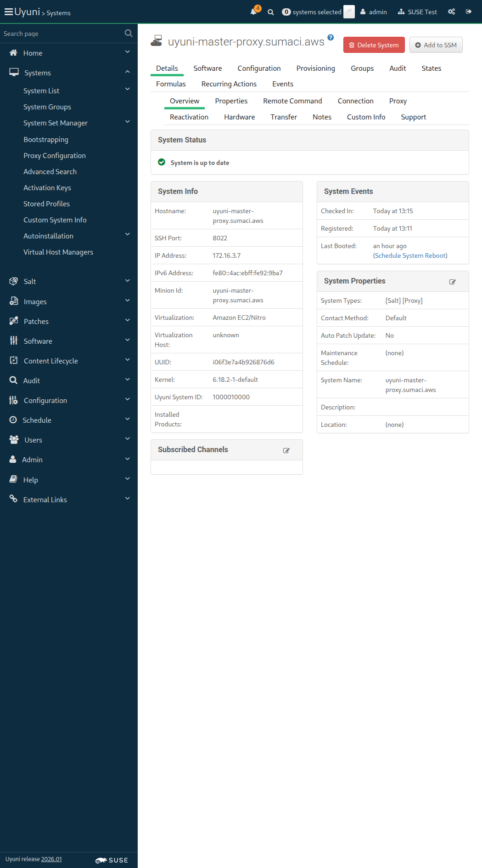Open the Hardware sub-tab
Viewport: 482px width, 868px height.
point(239,117)
